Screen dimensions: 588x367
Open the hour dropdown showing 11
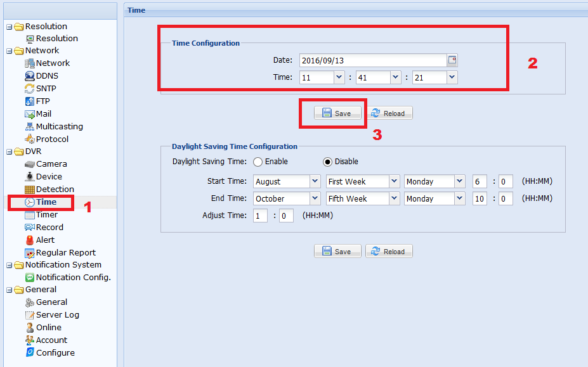pos(322,77)
